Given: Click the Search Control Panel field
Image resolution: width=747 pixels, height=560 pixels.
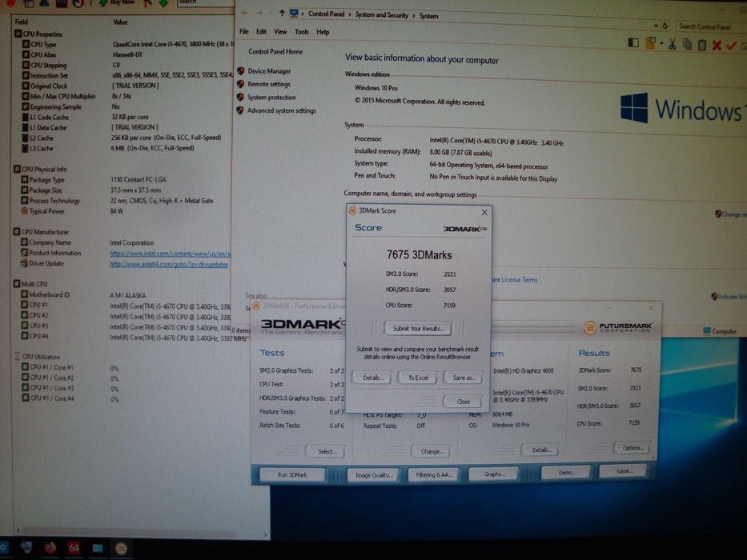Looking at the screenshot, I should click(x=710, y=26).
